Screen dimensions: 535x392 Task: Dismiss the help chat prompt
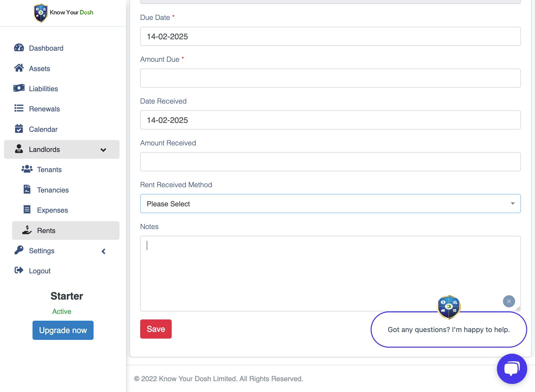[509, 301]
